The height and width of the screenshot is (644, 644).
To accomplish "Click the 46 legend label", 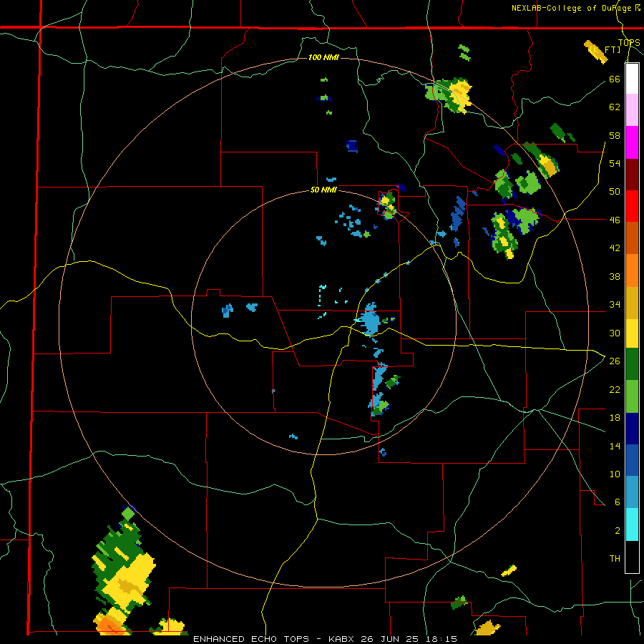I will pyautogui.click(x=615, y=220).
